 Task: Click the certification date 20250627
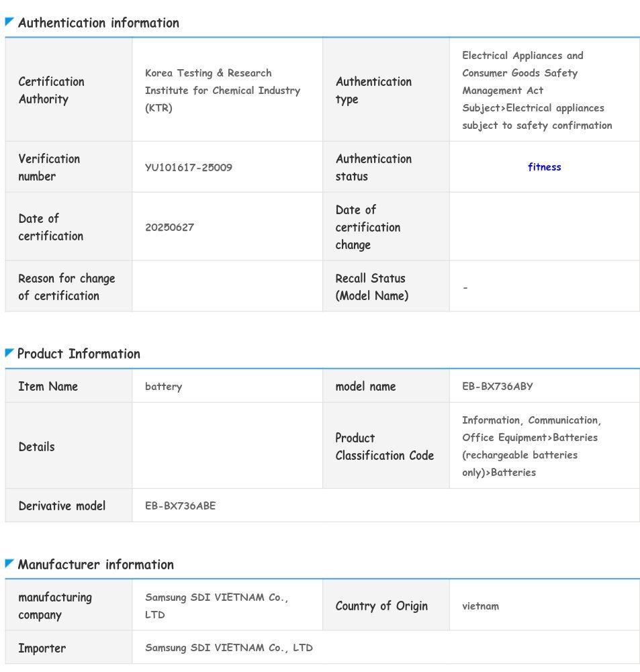click(169, 227)
